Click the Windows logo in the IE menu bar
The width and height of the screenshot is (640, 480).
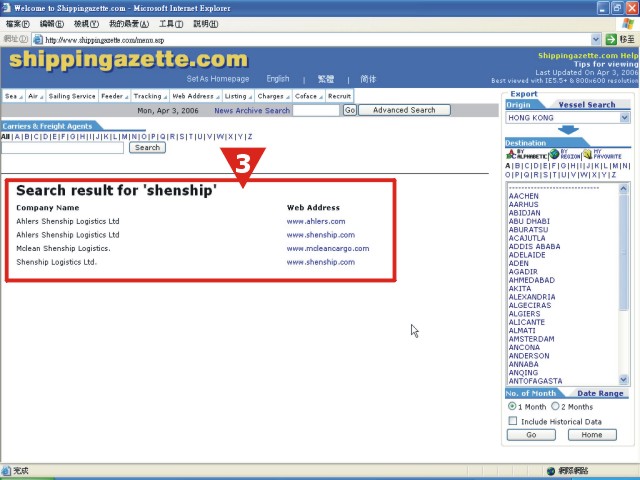628,24
